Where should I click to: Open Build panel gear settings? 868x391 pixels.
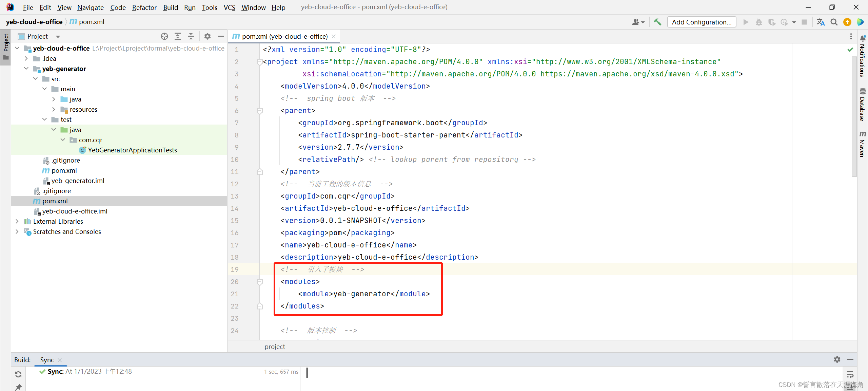pyautogui.click(x=837, y=359)
